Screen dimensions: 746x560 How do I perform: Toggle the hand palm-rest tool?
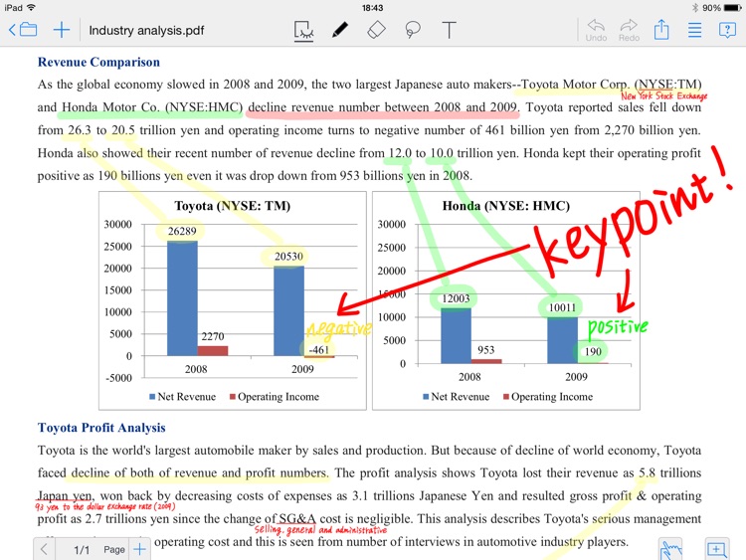[x=670, y=549]
